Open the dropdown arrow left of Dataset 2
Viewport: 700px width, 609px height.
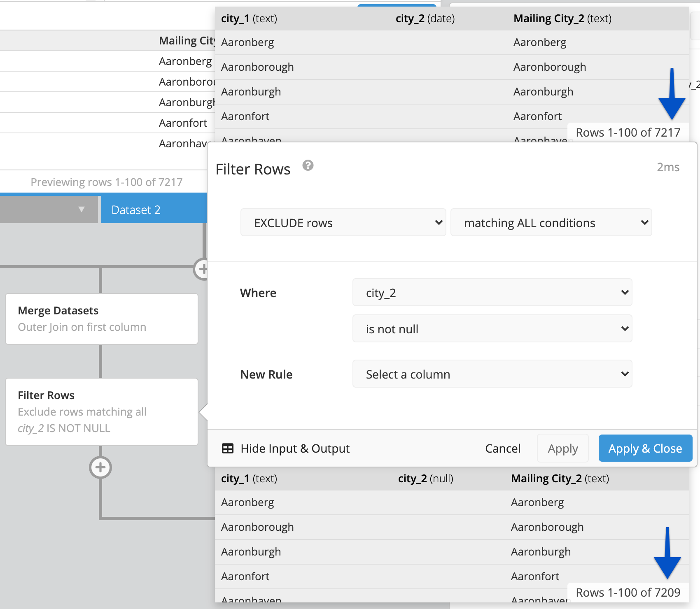pos(82,209)
